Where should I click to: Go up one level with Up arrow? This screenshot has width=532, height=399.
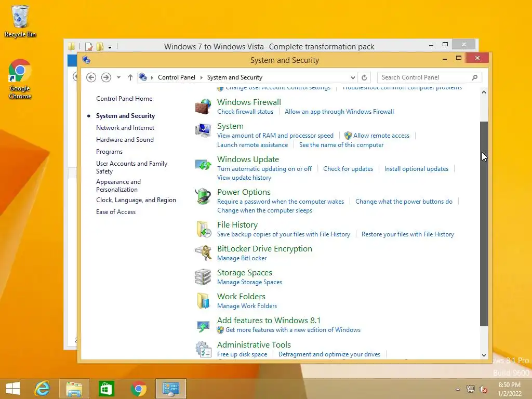point(130,77)
